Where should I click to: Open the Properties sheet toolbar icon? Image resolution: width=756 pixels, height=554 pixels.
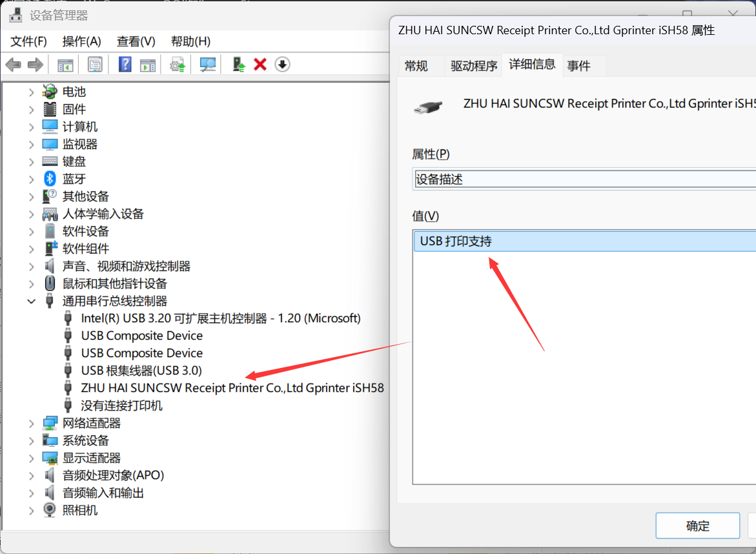(x=95, y=65)
